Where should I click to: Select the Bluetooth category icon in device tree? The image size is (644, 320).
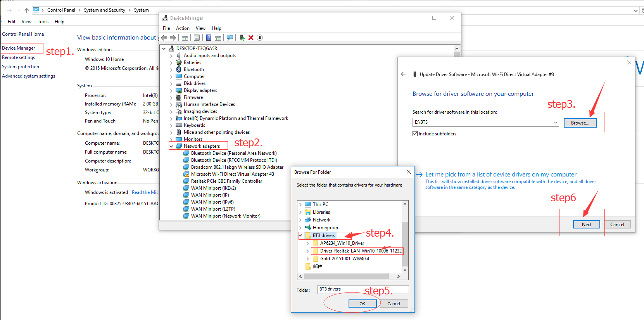179,69
